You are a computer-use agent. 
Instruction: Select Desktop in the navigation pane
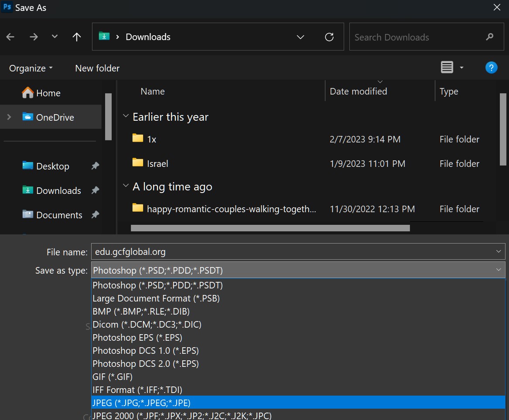(x=52, y=166)
